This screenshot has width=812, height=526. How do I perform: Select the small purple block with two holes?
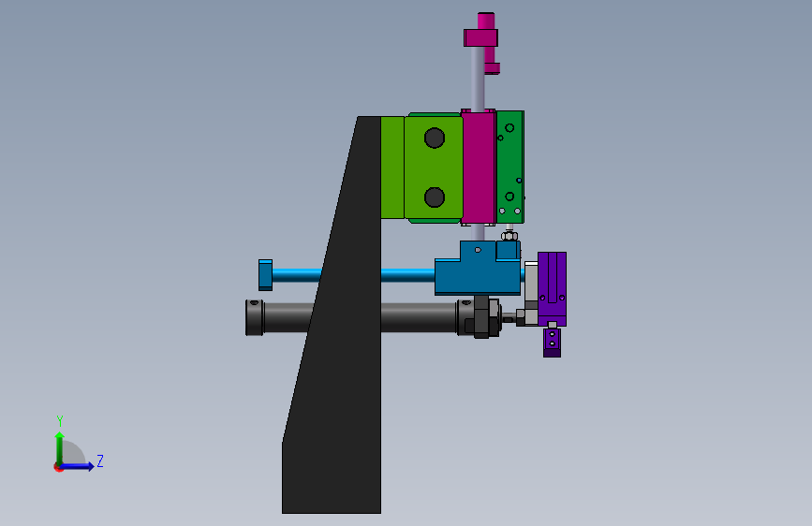(552, 343)
